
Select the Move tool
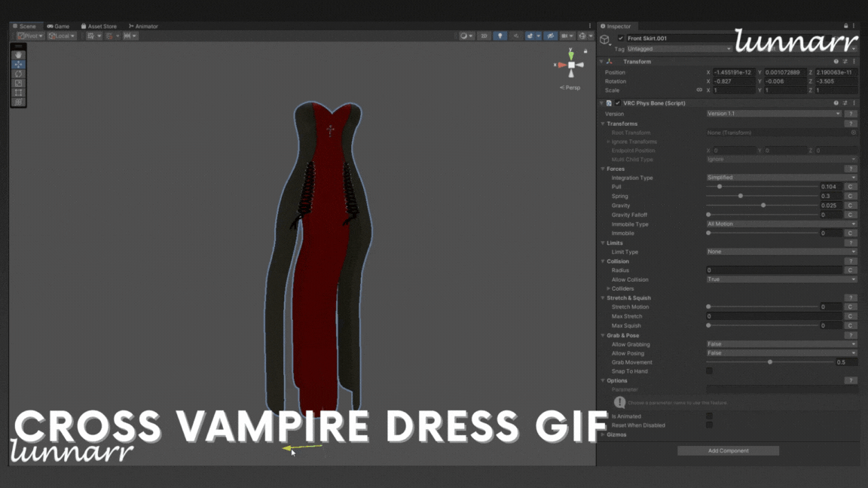(19, 65)
